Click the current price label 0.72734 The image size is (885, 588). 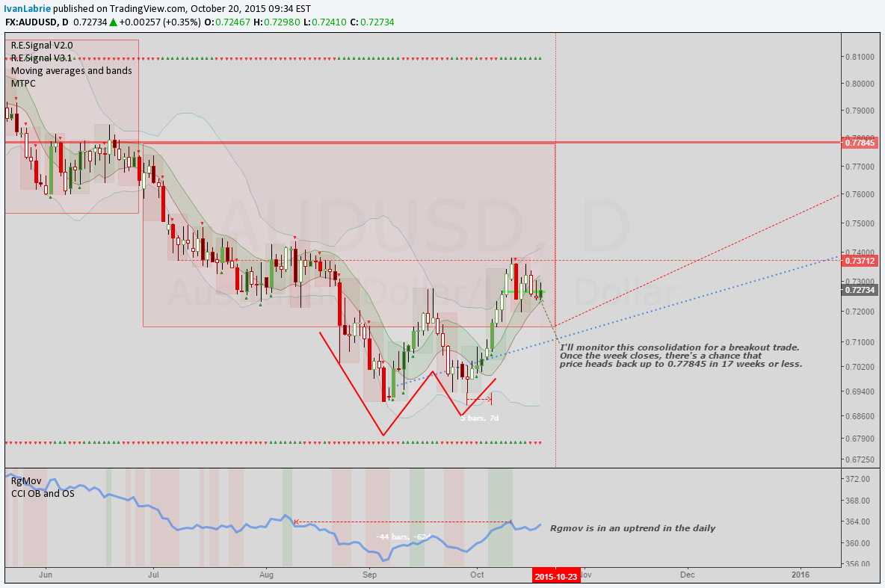coord(860,290)
